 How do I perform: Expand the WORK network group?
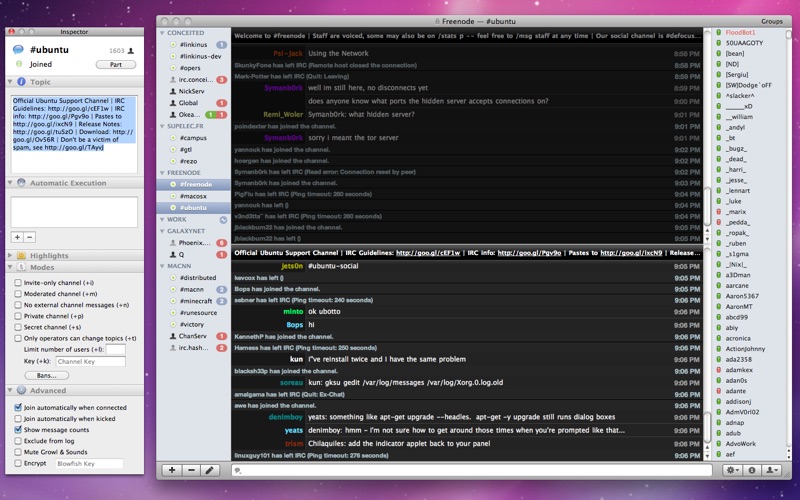click(162, 219)
